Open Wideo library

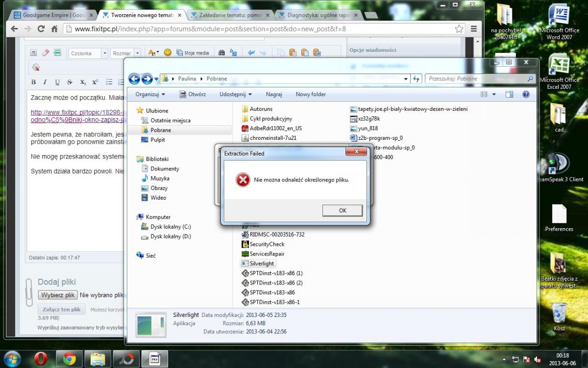point(158,198)
